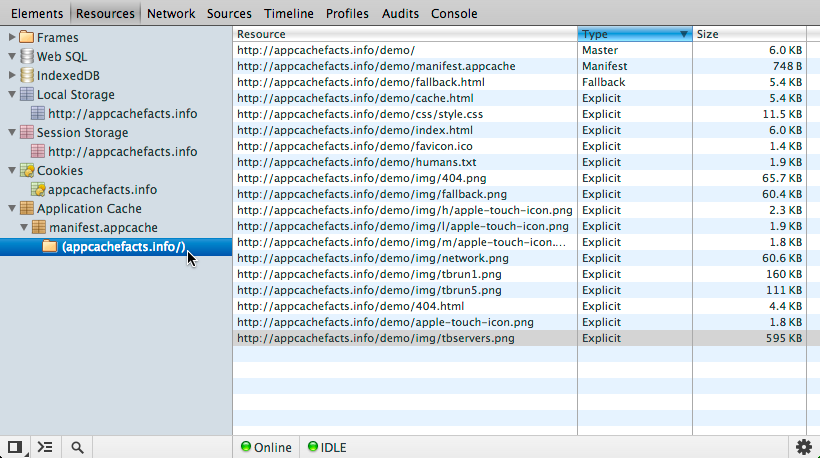The height and width of the screenshot is (458, 820).
Task: Select the manifest.appcache resource row
Action: [x=405, y=66]
